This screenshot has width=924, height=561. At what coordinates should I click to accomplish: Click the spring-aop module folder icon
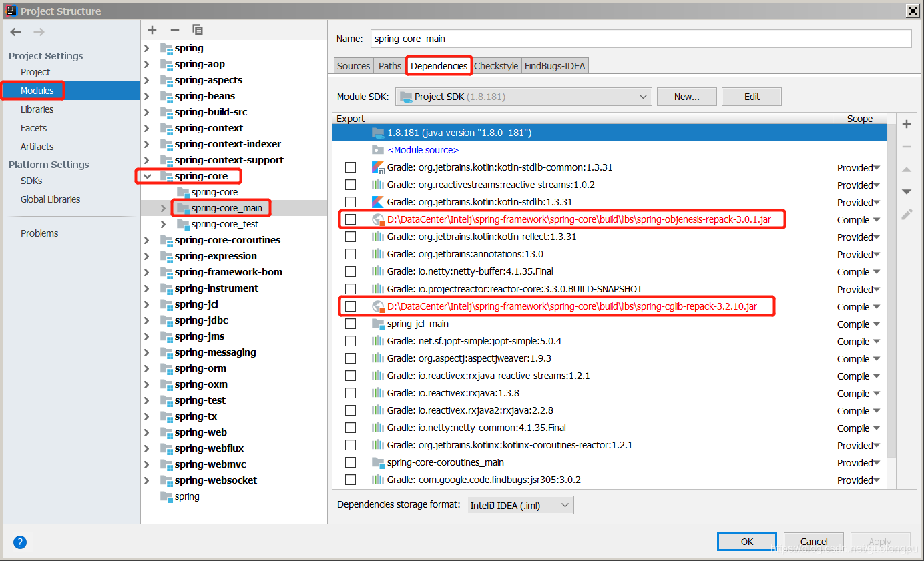point(166,64)
